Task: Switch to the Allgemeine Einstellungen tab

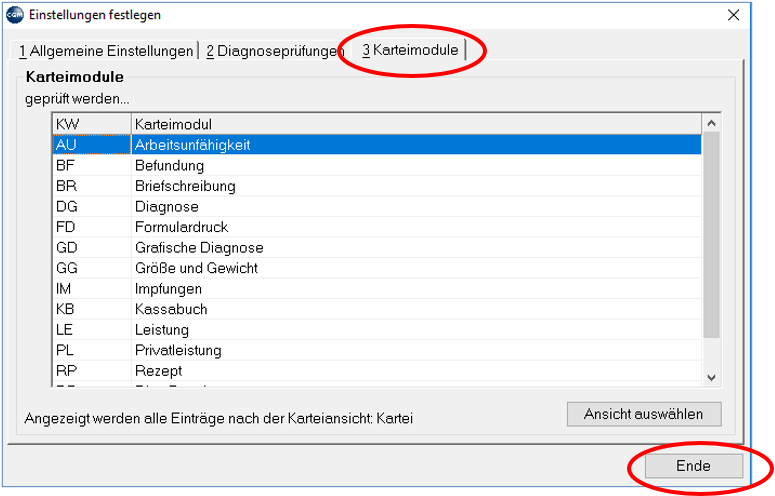Action: pyautogui.click(x=106, y=51)
